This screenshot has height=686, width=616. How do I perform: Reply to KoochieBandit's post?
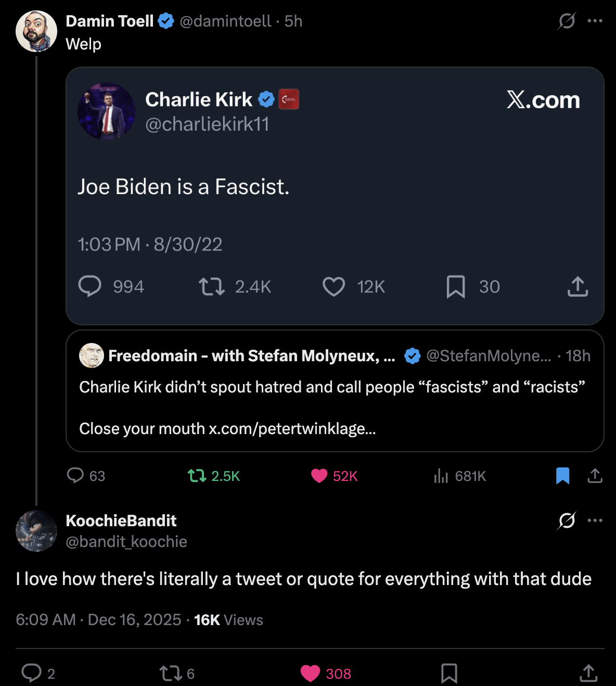(31, 674)
